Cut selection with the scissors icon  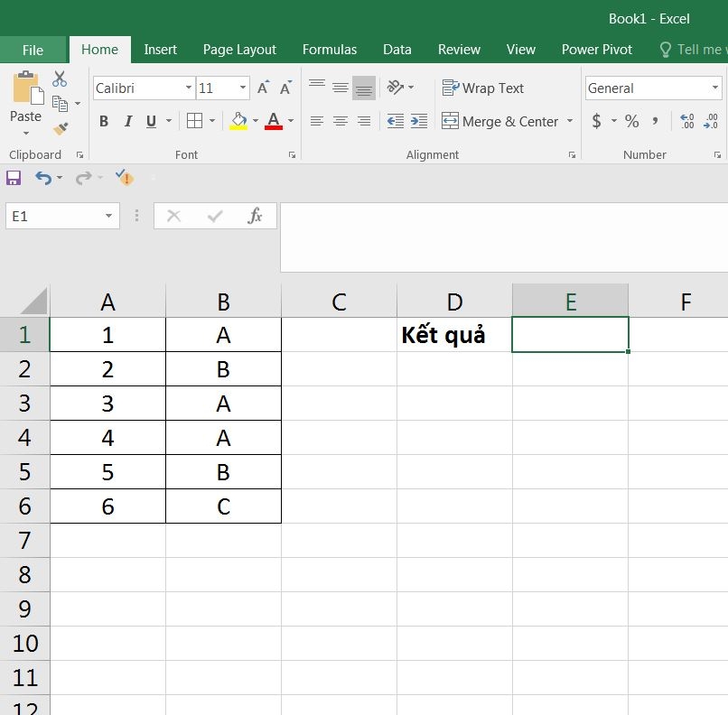point(60,79)
